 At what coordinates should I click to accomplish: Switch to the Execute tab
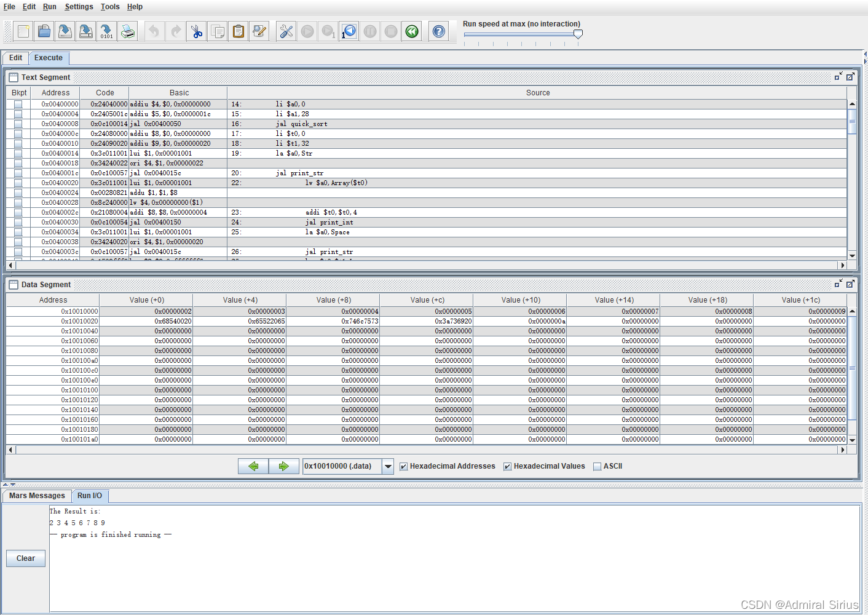pos(49,58)
